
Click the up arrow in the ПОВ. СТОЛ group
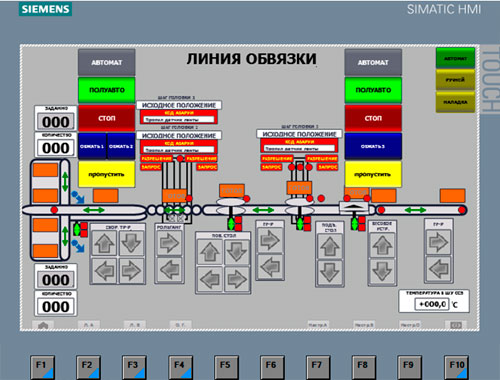coord(210,252)
